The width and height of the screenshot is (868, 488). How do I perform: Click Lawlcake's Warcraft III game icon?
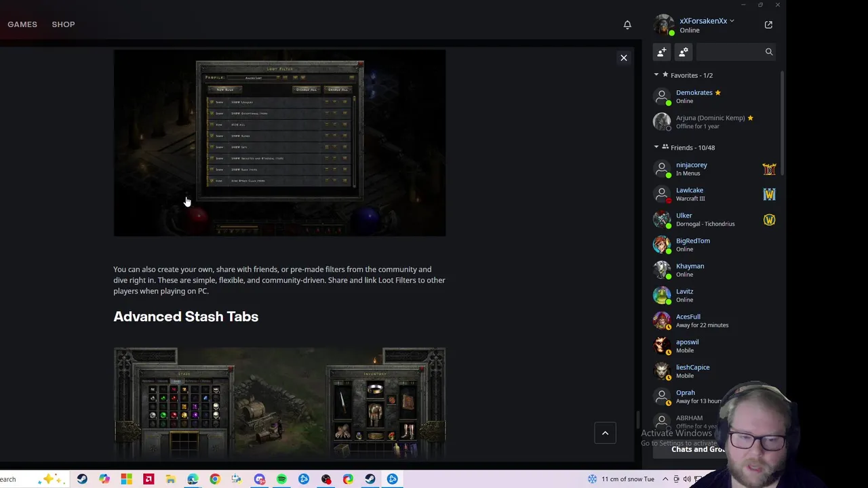769,195
